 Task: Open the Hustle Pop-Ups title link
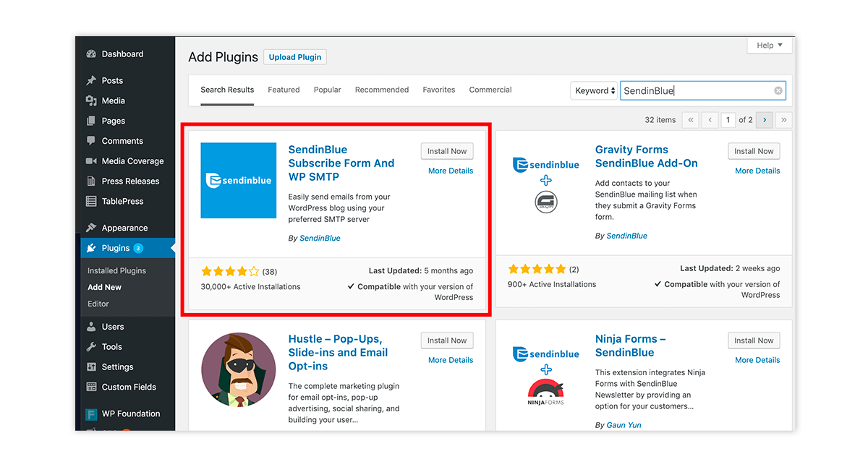(339, 353)
